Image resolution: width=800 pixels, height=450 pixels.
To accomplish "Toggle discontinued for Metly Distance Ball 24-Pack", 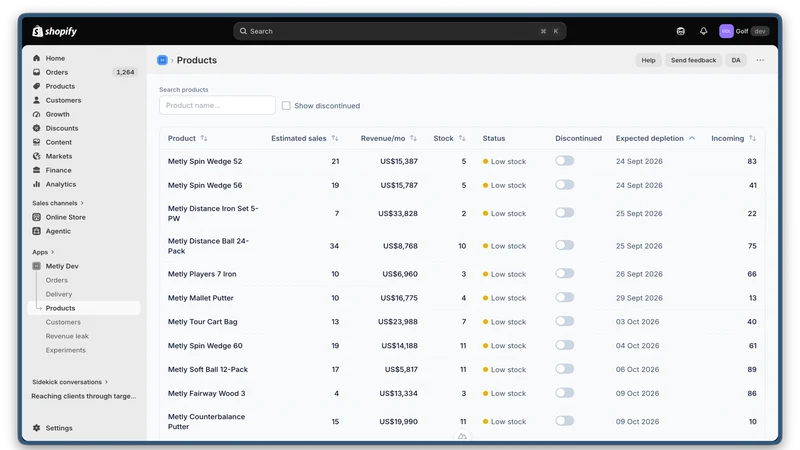I will click(x=565, y=245).
